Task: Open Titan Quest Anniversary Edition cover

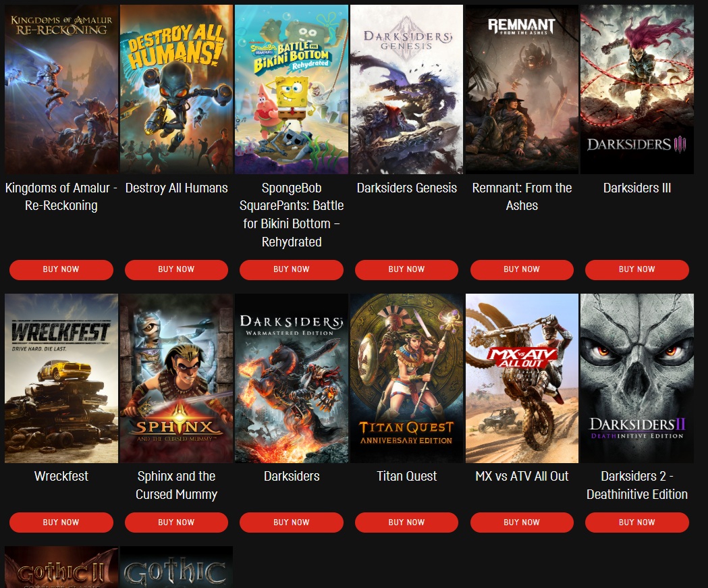Action: coord(407,379)
